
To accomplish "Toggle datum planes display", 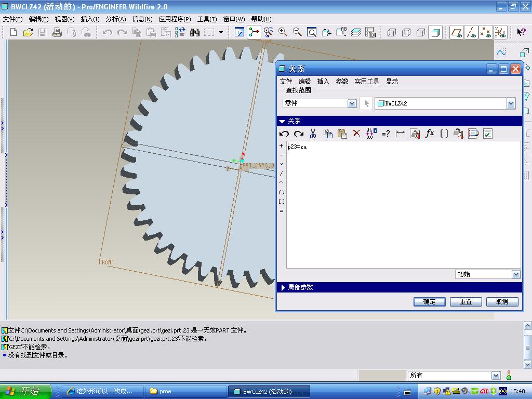I will coord(457,32).
